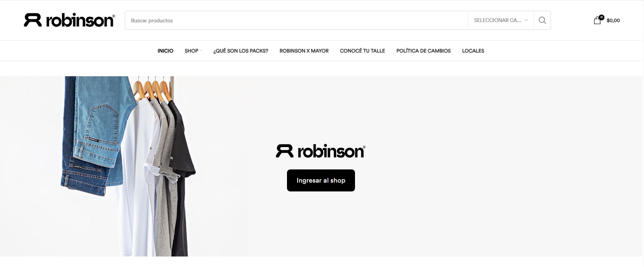Expand the SHOP menu chevron
Viewport: 644px width, 267px height.
coord(201,51)
